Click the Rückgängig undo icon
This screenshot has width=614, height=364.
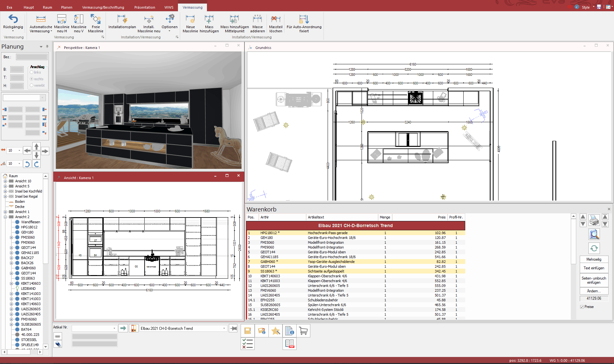[13, 19]
